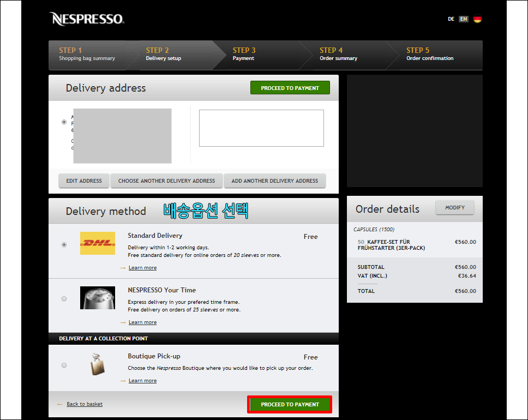Open Learn more under Standard Delivery
The height and width of the screenshot is (420, 528).
tap(142, 268)
